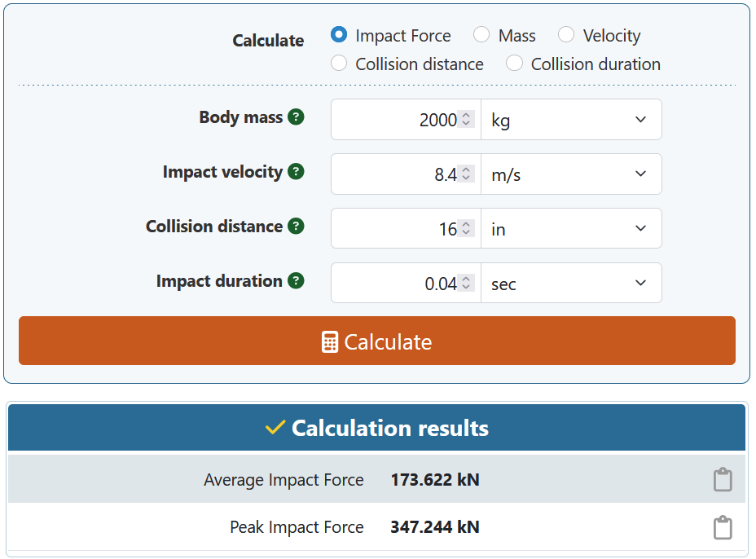Viewport: 756px width, 559px height.
Task: Focus the Impact velocity value field
Action: (x=395, y=174)
